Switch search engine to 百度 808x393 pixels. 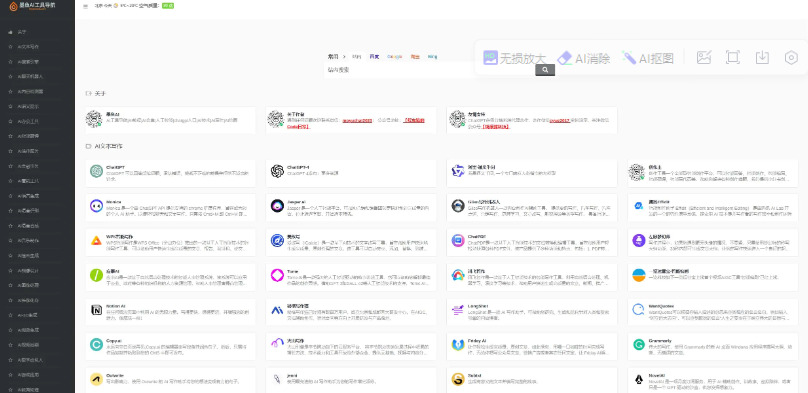pos(374,57)
